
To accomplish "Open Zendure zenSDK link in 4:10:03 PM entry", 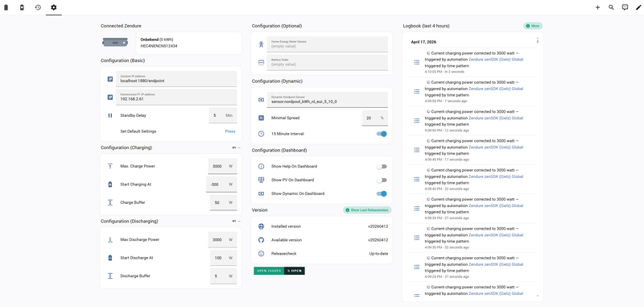I will coord(496,60).
